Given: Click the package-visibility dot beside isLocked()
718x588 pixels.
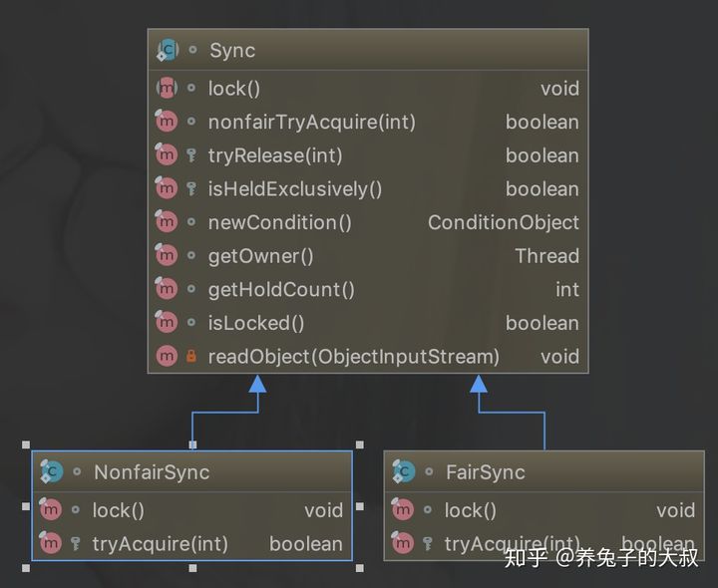Looking at the screenshot, I should click(191, 322).
